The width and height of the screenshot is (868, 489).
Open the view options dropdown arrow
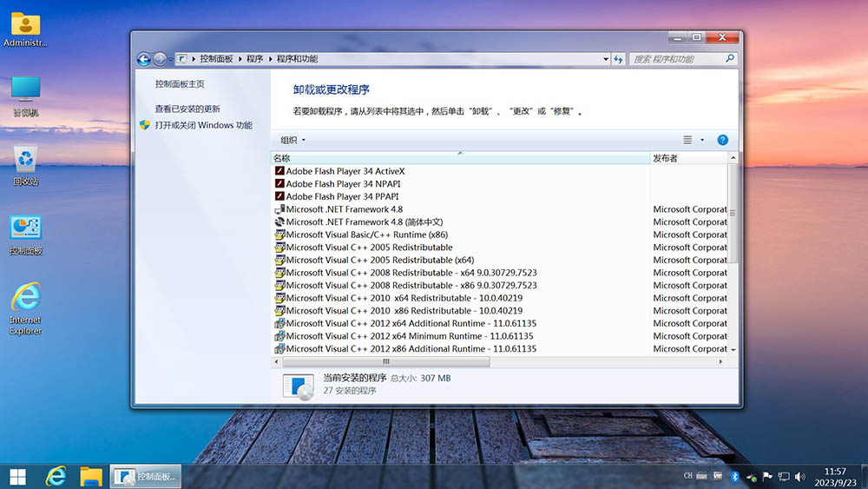point(702,140)
